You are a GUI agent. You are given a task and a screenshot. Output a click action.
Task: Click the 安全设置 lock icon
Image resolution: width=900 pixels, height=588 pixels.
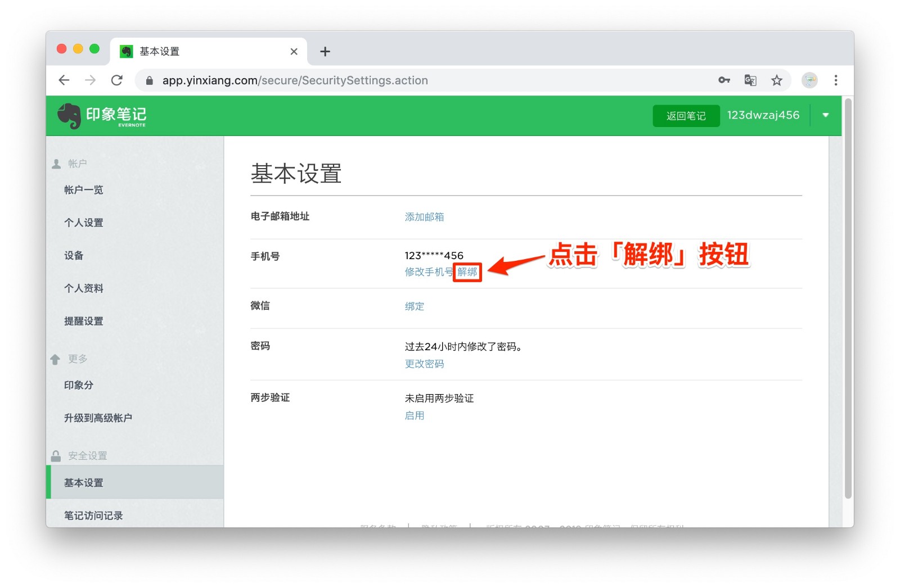pos(56,456)
